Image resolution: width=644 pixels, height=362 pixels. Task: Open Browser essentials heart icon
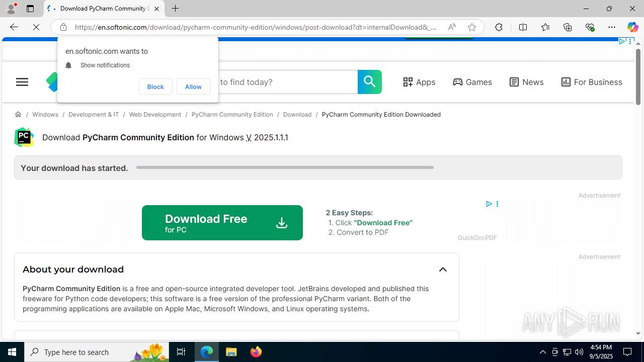pyautogui.click(x=590, y=27)
